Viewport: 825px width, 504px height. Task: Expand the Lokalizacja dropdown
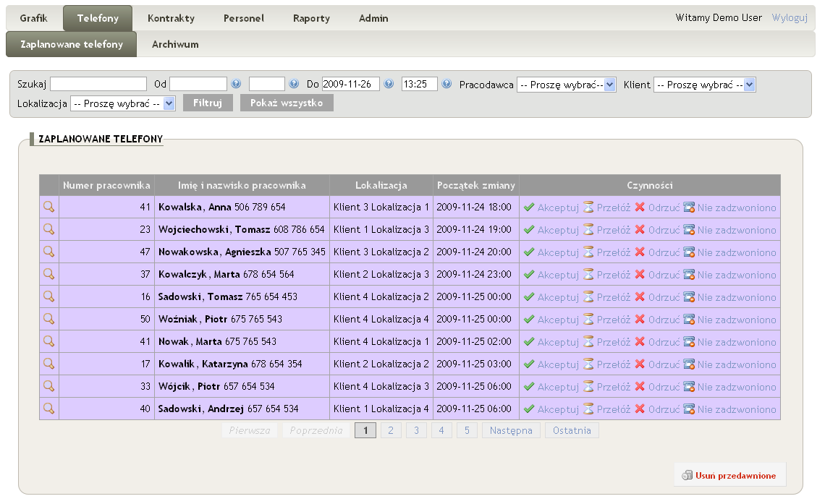pos(123,103)
